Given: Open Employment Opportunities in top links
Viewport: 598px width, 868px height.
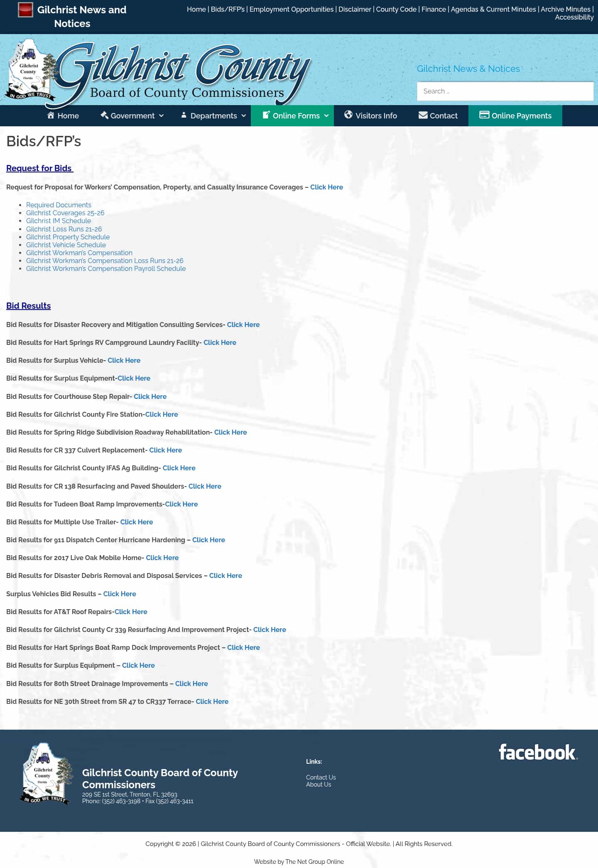Looking at the screenshot, I should 291,9.
